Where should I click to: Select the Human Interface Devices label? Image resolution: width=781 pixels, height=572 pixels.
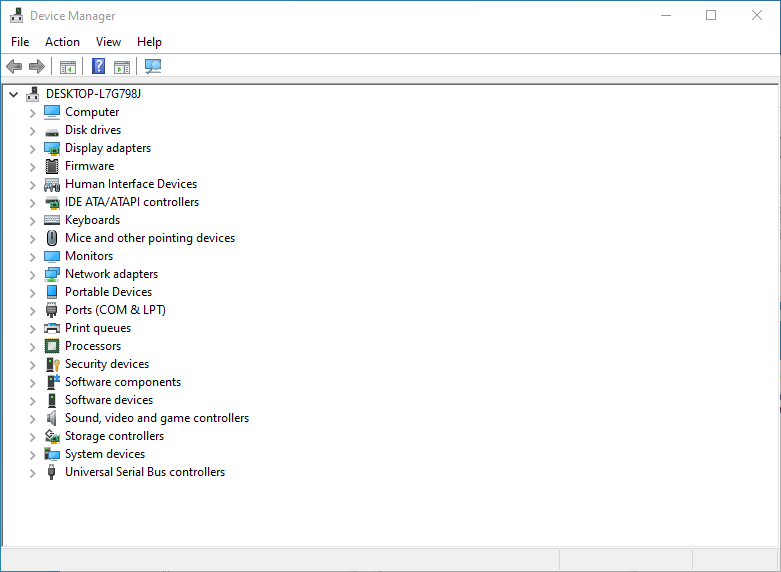(x=131, y=184)
